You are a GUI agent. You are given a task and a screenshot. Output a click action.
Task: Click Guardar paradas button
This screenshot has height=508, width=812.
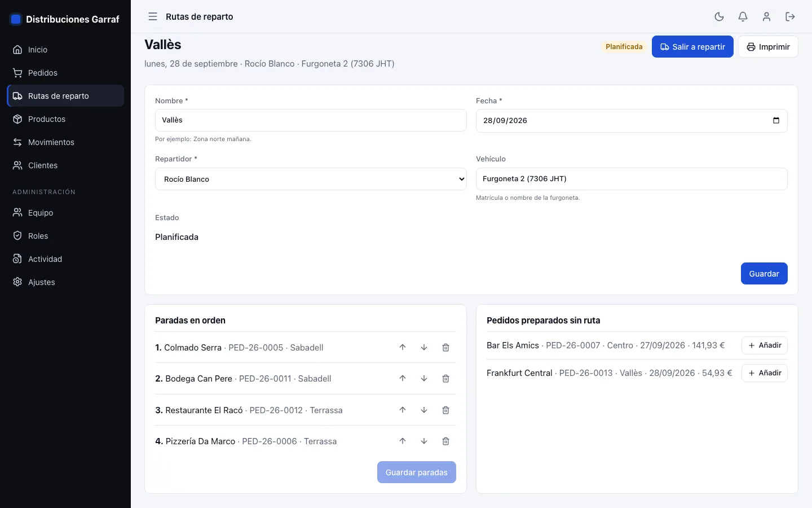point(417,472)
